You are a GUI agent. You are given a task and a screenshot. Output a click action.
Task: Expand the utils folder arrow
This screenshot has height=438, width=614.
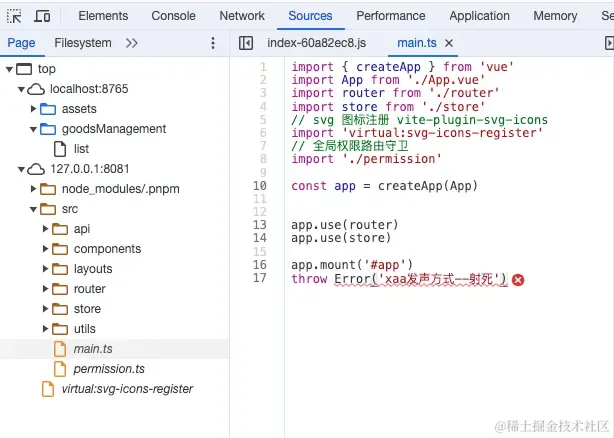45,328
